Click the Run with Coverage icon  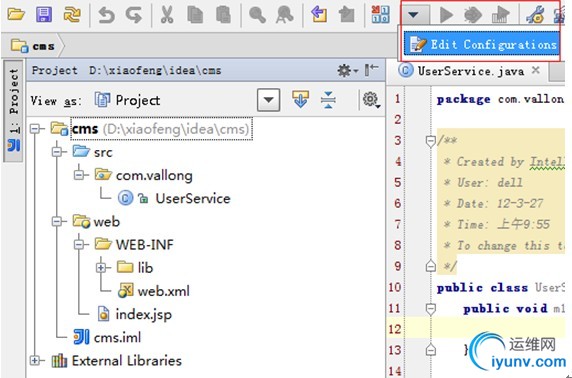[x=500, y=15]
